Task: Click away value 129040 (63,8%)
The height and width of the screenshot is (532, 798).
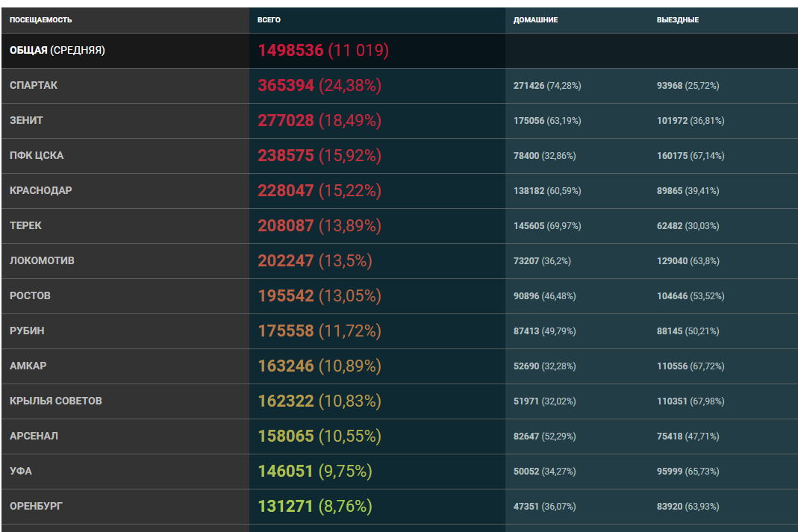Action: pos(688,261)
